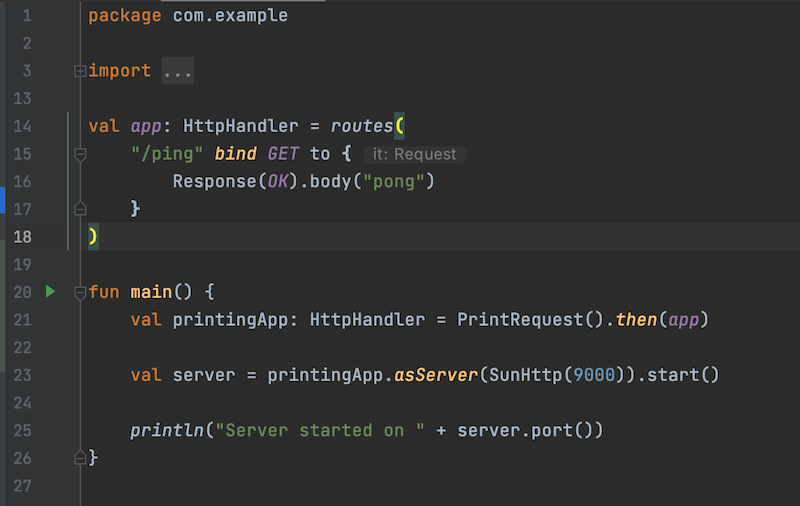This screenshot has width=800, height=506.
Task: Click 'server' variable declaration on line 23
Action: point(204,375)
